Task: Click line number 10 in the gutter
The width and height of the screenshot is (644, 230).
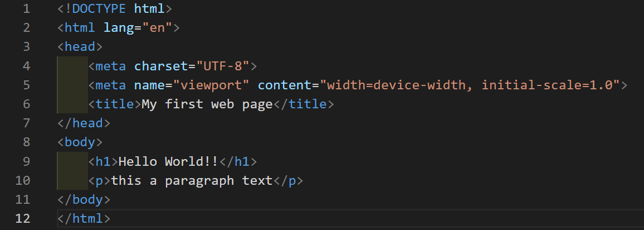Action: point(23,181)
